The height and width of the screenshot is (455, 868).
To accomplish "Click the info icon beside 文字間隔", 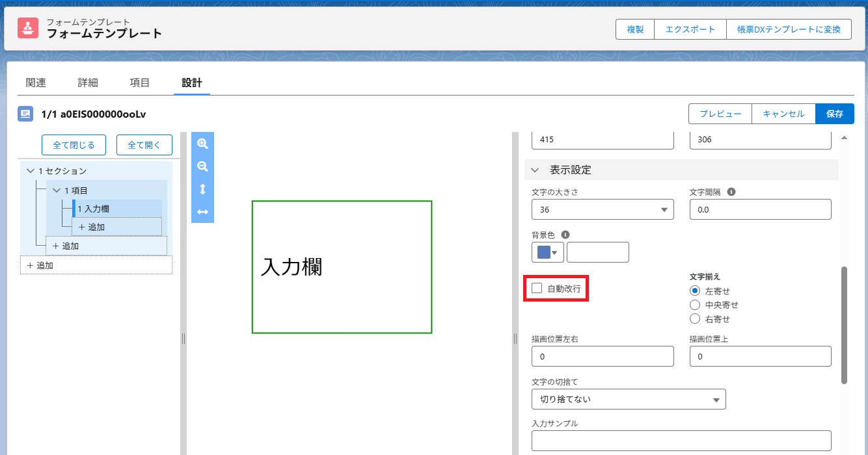I will tap(731, 192).
